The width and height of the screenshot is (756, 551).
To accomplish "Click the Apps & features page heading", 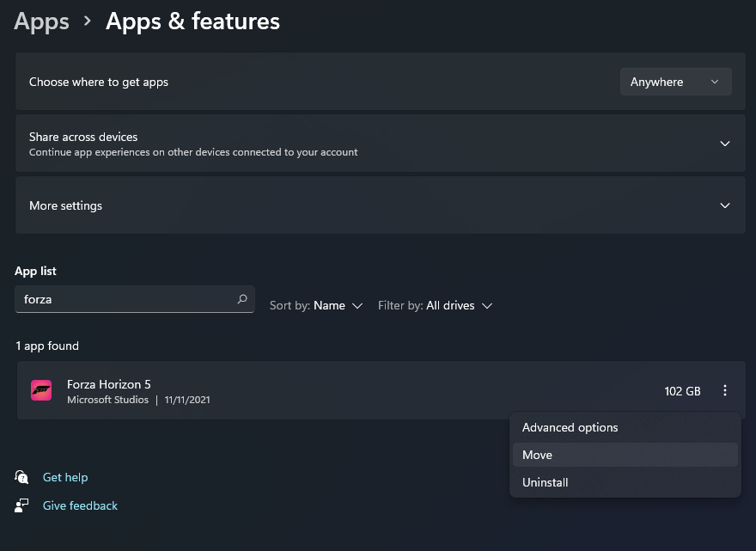I will click(x=192, y=21).
